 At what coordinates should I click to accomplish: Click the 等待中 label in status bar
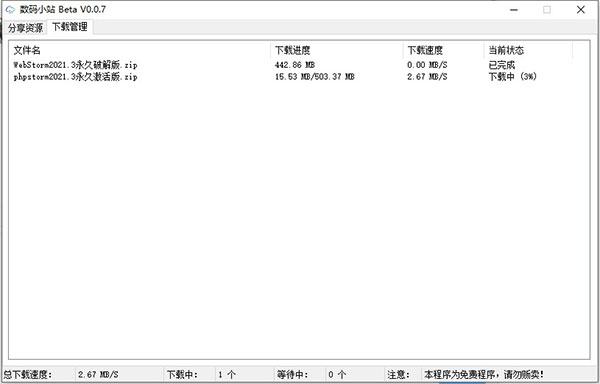[x=293, y=374]
